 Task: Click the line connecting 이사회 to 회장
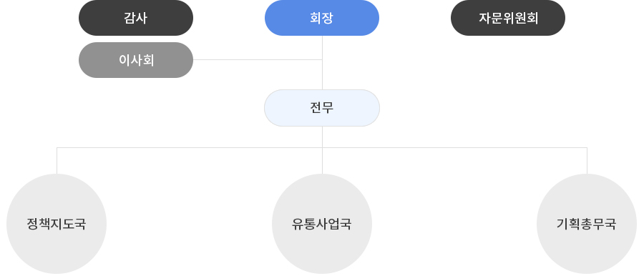tap(258, 59)
